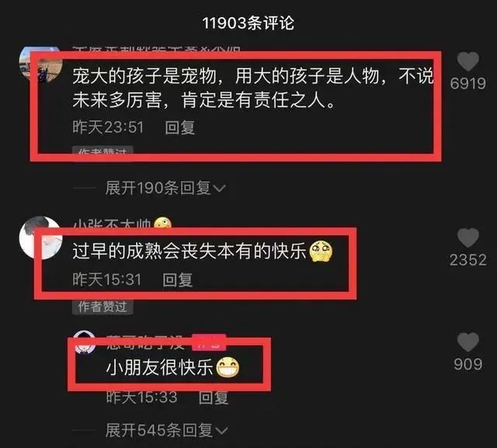Reply to the comment posted 昨天15:31
The height and width of the screenshot is (448, 497).
pyautogui.click(x=177, y=280)
